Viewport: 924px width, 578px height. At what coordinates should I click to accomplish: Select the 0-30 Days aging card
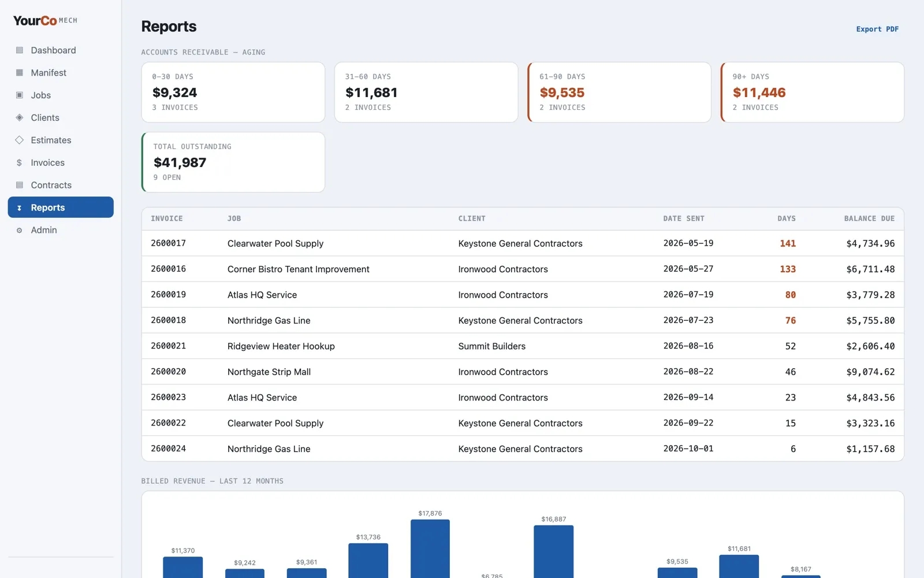[x=233, y=92]
